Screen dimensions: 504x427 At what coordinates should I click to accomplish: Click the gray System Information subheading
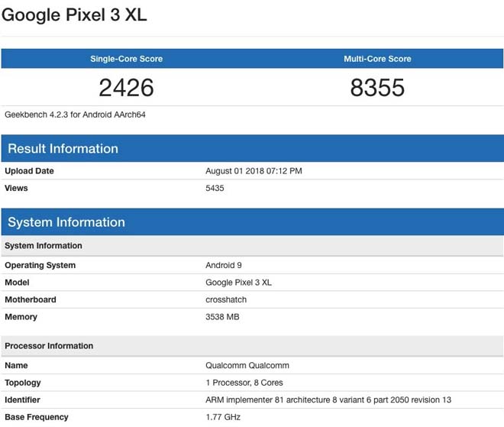(x=44, y=246)
